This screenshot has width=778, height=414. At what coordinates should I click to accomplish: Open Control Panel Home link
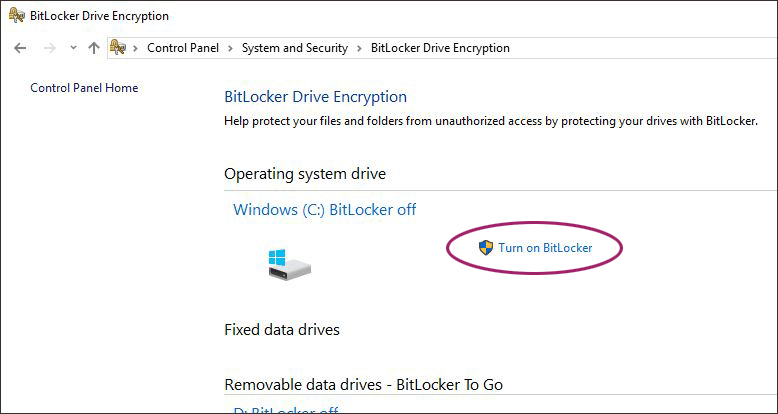pyautogui.click(x=84, y=88)
